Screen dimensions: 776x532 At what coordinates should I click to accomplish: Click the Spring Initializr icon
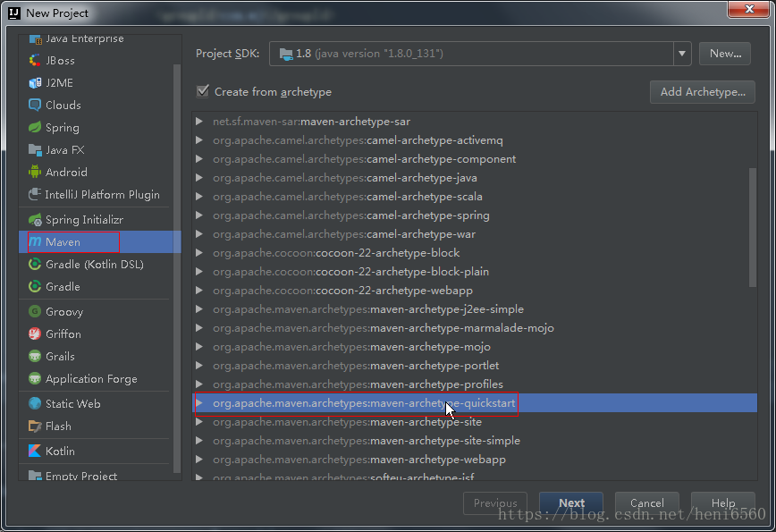pyautogui.click(x=35, y=219)
